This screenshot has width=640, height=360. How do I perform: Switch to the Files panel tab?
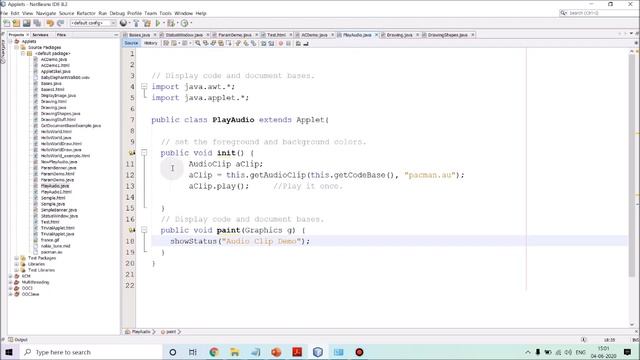(61, 35)
